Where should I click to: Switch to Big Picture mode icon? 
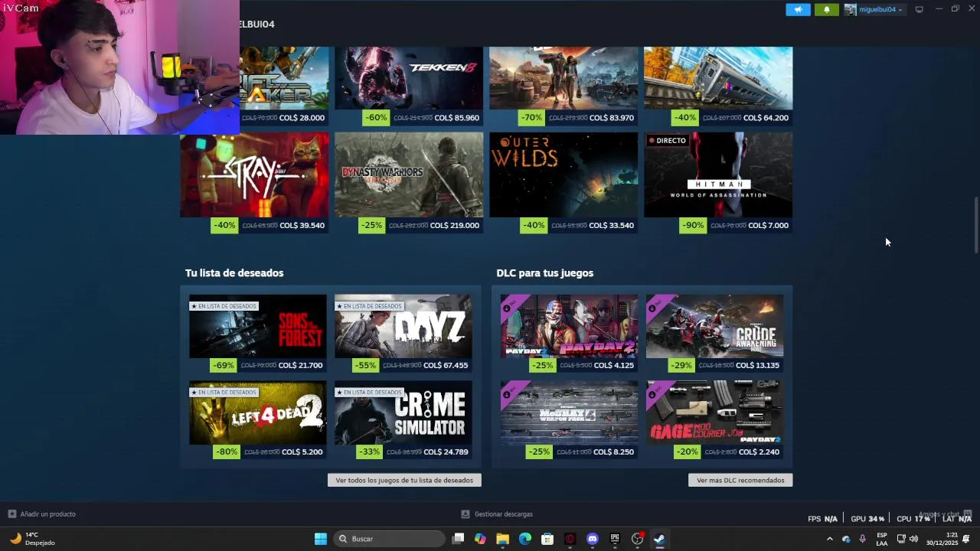pyautogui.click(x=919, y=10)
